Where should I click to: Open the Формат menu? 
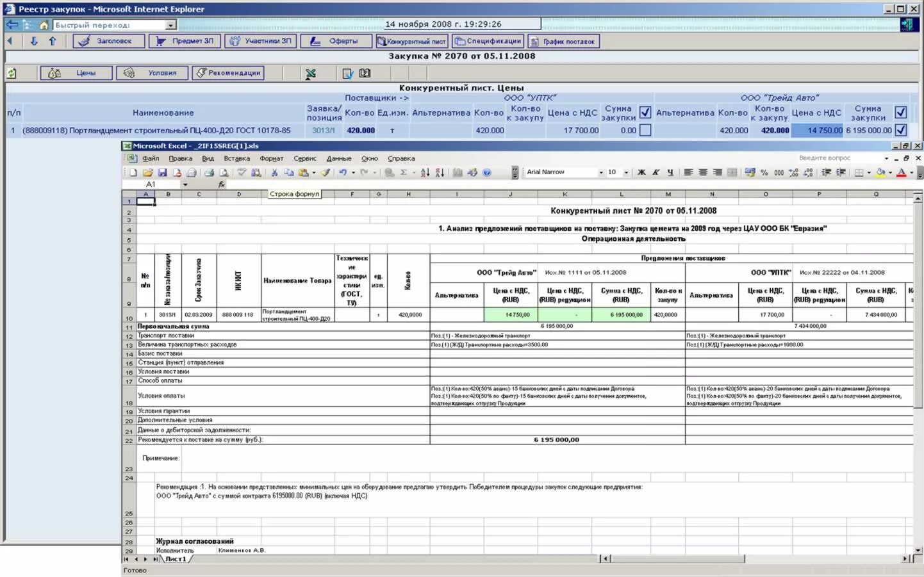(272, 158)
